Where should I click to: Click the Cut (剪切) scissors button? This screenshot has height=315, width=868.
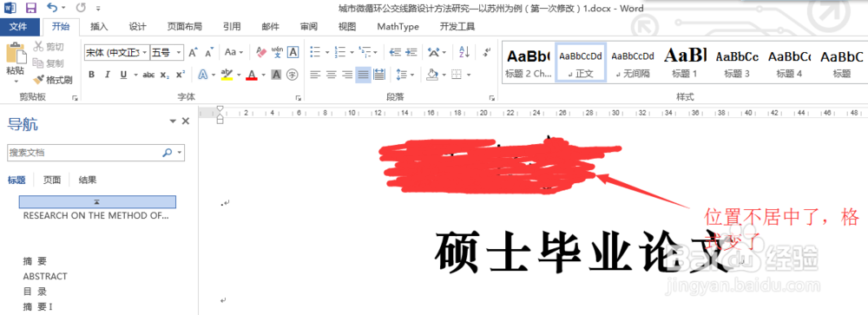49,47
